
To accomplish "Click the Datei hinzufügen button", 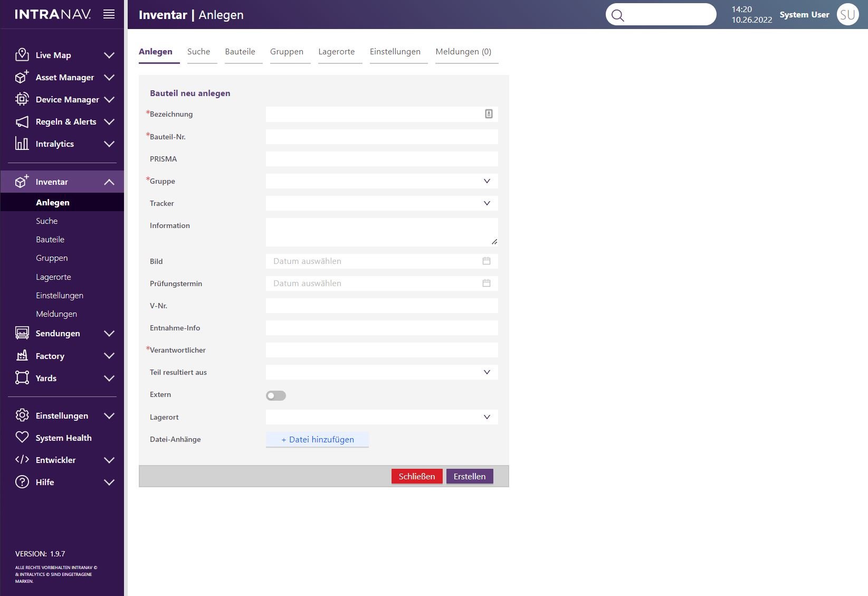I will click(317, 439).
